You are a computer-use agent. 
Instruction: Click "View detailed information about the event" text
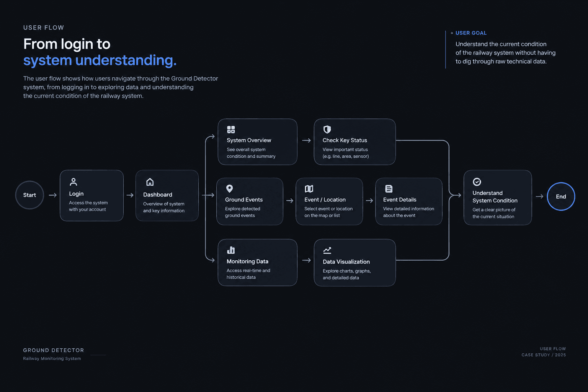pyautogui.click(x=408, y=212)
